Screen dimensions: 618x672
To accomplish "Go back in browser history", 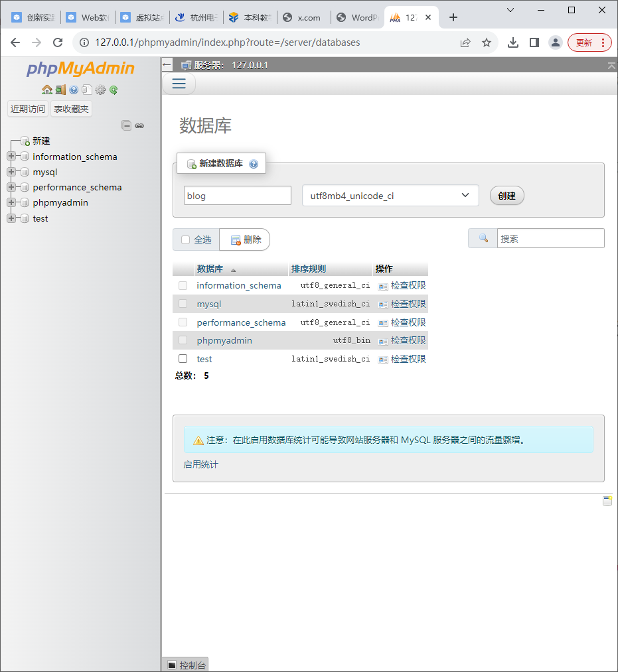I will pos(15,42).
